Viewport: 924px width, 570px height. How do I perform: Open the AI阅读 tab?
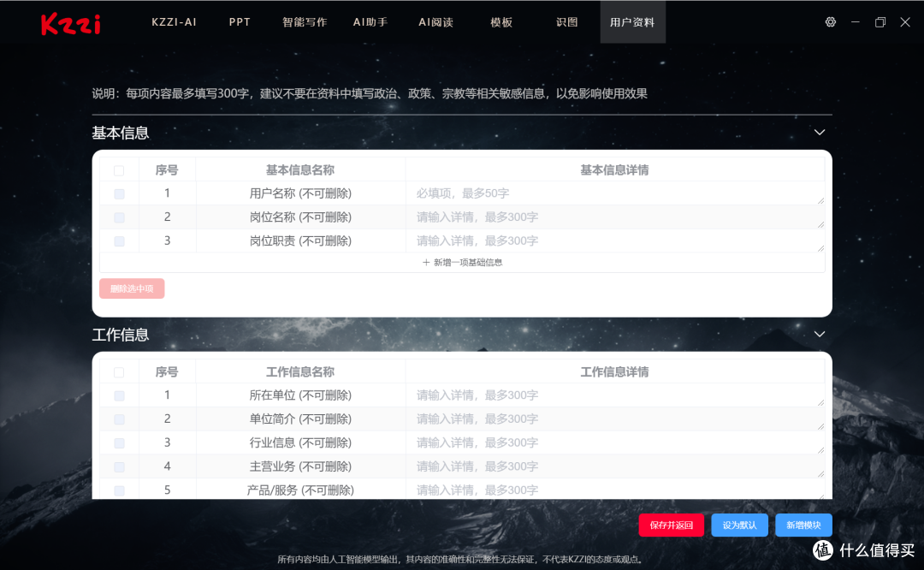click(x=435, y=21)
